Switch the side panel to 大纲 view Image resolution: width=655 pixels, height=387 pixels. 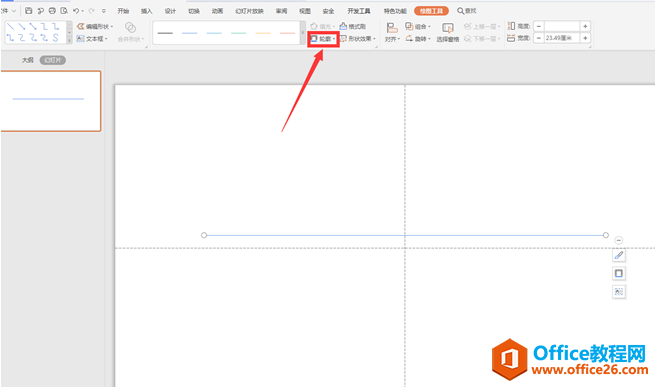coord(28,60)
